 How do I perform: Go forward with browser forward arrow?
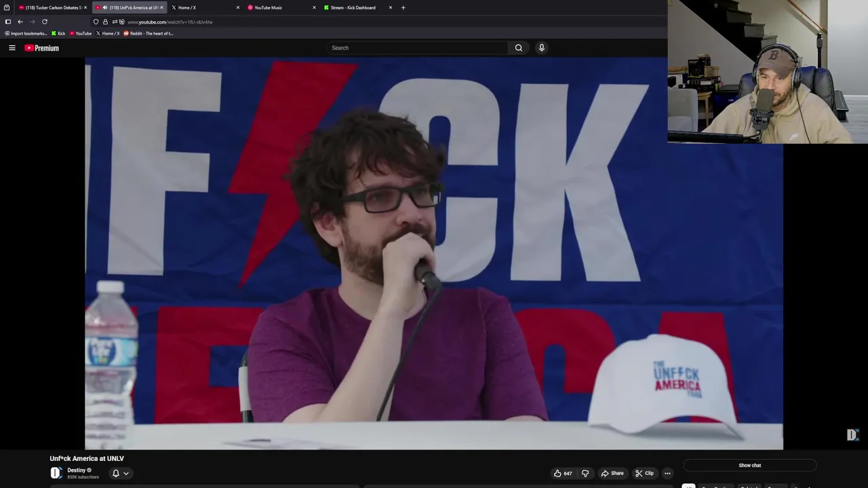point(32,22)
